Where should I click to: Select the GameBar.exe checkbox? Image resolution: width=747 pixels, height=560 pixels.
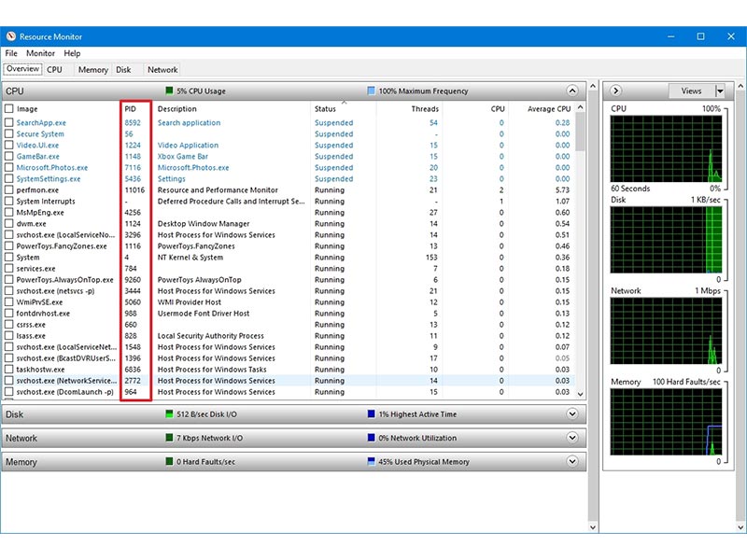(x=8, y=156)
